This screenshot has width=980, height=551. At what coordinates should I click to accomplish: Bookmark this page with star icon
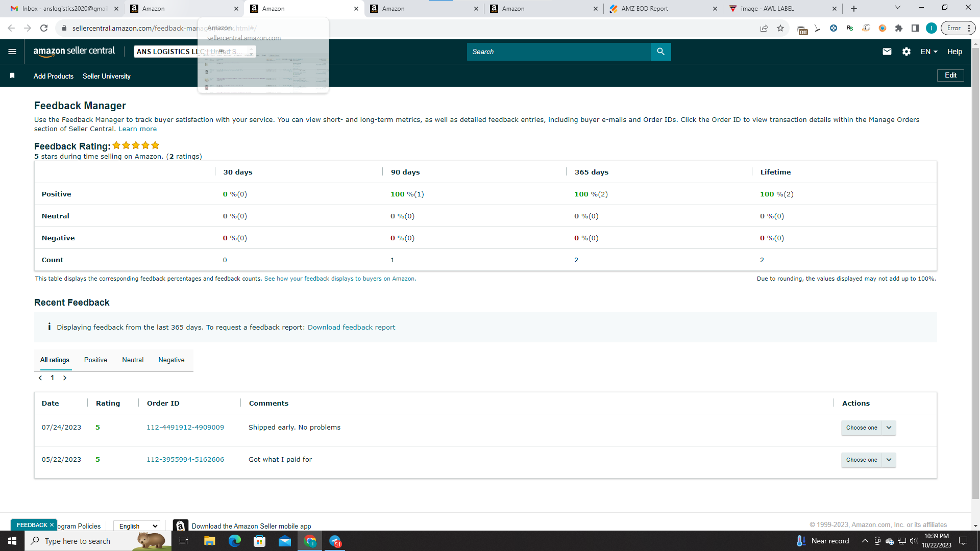coord(780,28)
